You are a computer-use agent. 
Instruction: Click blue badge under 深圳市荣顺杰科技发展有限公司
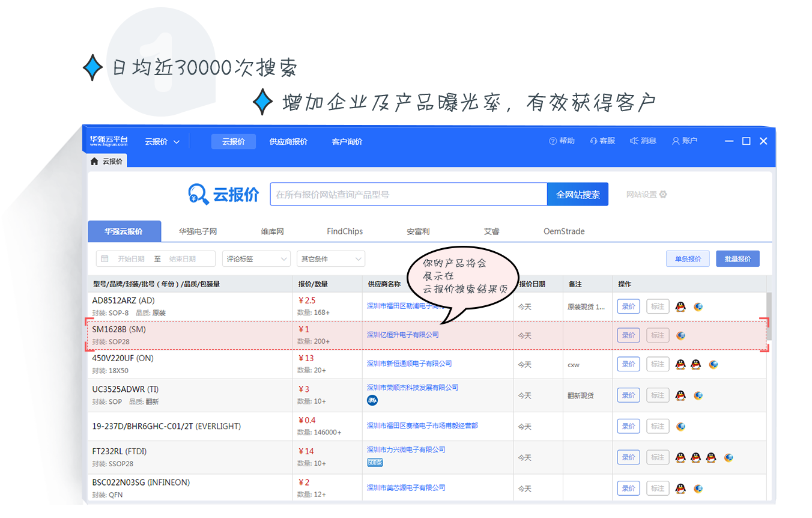pyautogui.click(x=372, y=400)
